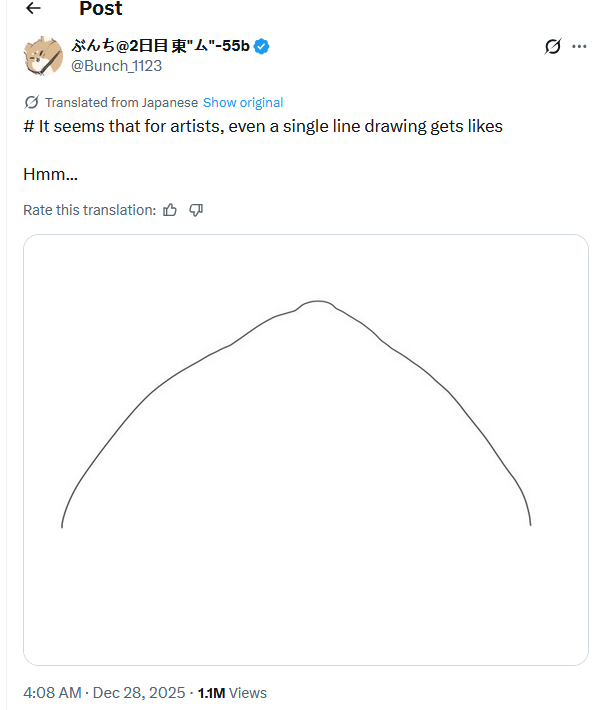Click the 4:08 AM Dec 28, 2025 timestamp

pyautogui.click(x=104, y=693)
